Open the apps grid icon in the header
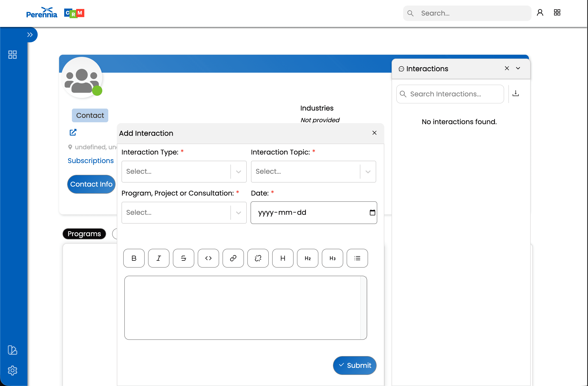The height and width of the screenshot is (386, 588). (557, 13)
